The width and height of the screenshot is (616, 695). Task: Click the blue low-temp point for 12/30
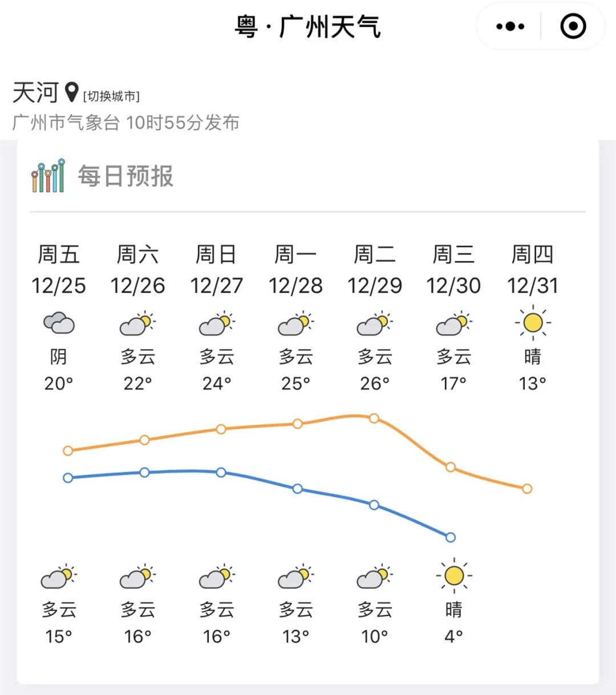click(451, 537)
